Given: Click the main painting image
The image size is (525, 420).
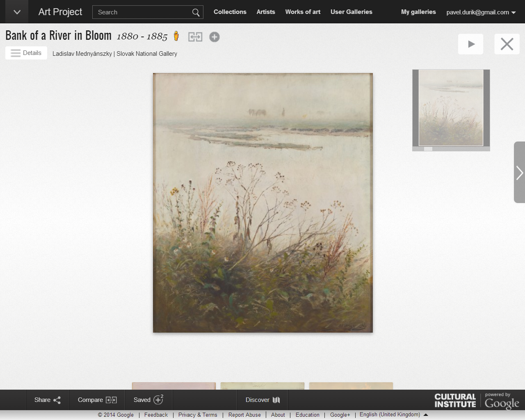Looking at the screenshot, I should coord(263,203).
